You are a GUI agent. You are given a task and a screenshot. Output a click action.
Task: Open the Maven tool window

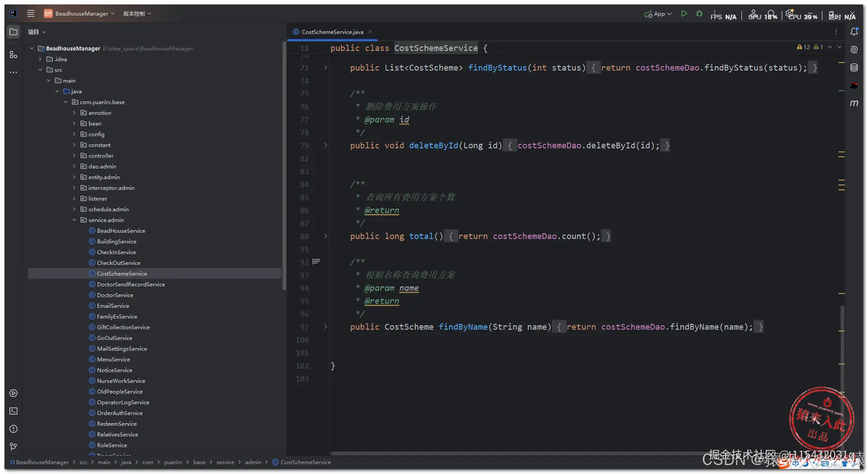[854, 103]
